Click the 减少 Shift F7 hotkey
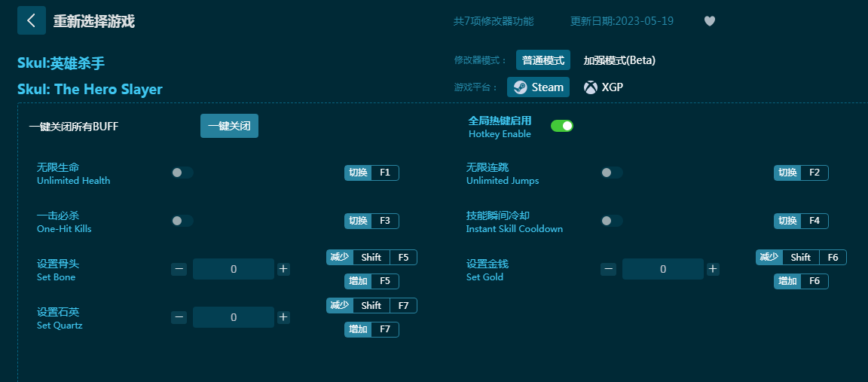 coord(371,306)
